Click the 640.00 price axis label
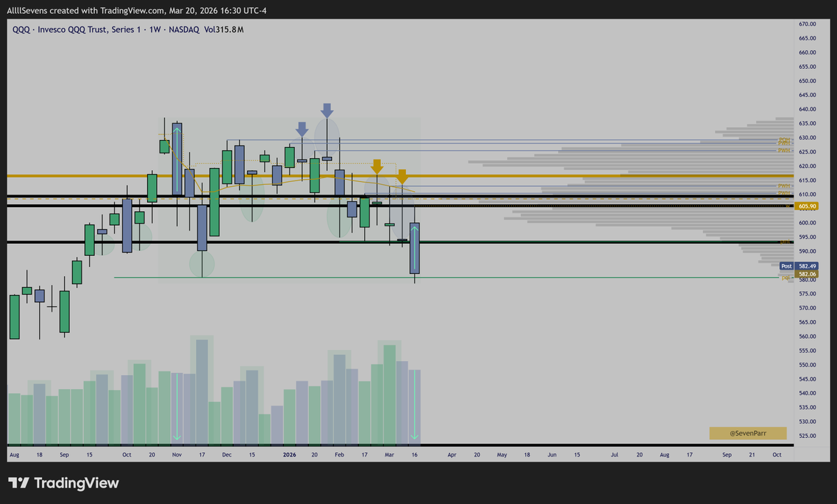 [x=808, y=109]
